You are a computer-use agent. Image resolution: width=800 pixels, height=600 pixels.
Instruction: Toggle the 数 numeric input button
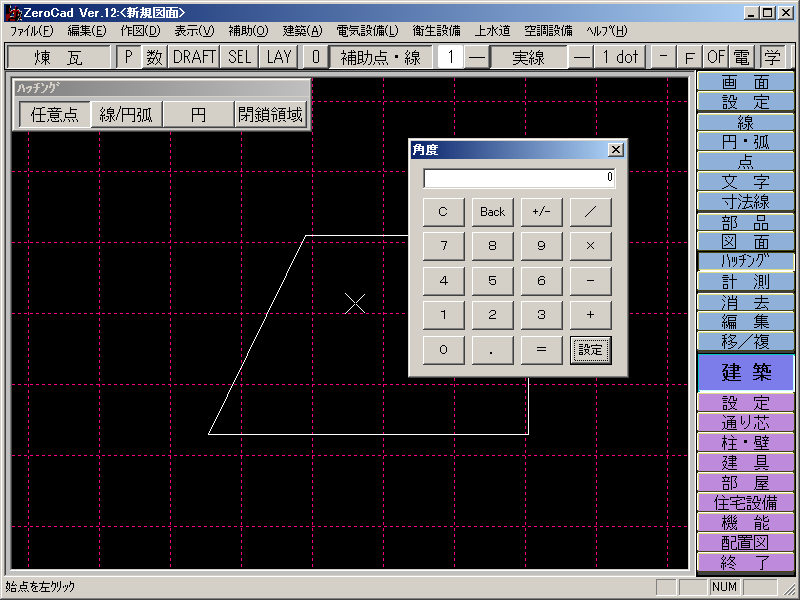coord(154,57)
